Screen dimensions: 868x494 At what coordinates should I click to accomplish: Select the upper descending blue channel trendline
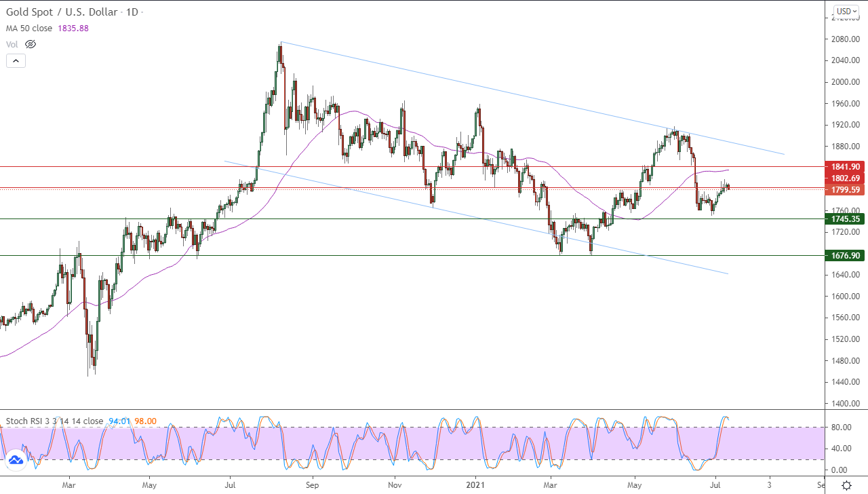(x=533, y=98)
